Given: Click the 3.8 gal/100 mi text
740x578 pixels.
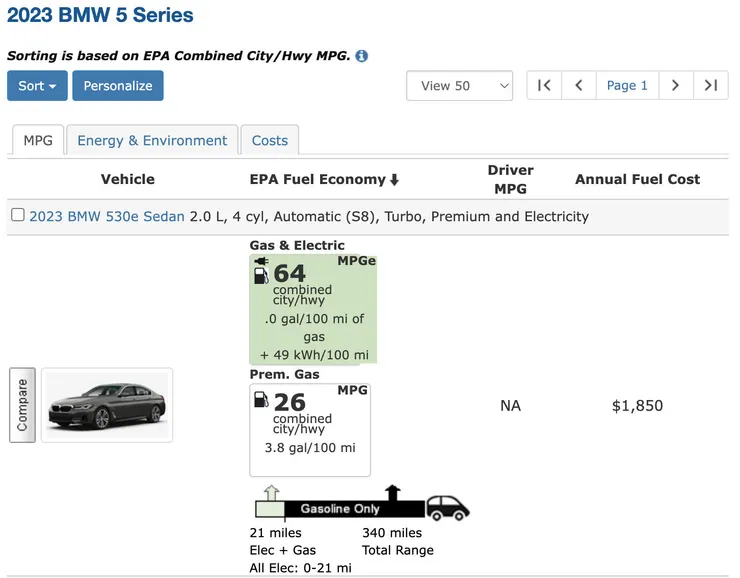Looking at the screenshot, I should click(310, 447).
